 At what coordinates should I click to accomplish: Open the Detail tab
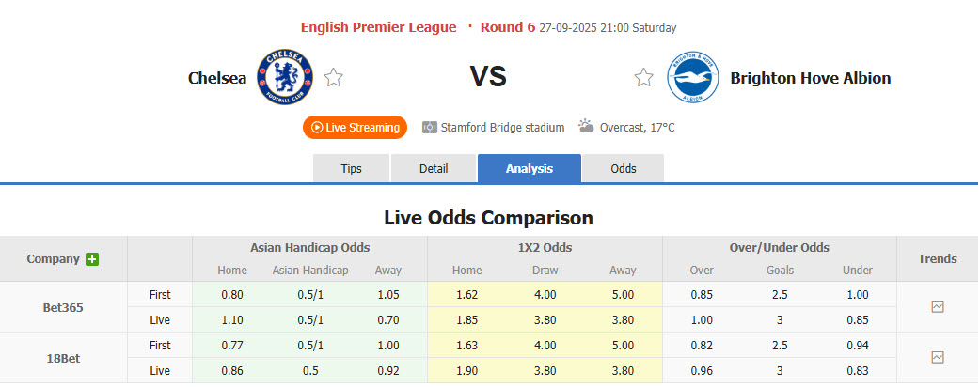point(434,169)
